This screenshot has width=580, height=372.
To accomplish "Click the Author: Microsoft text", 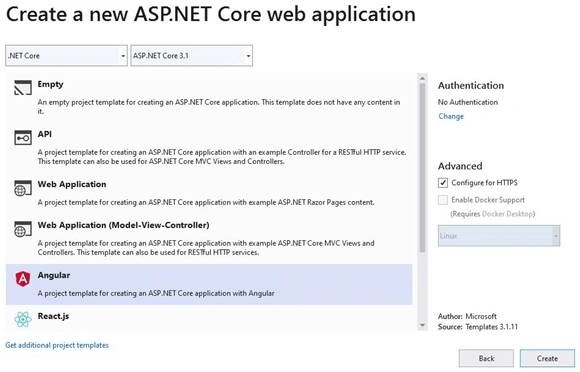I will click(467, 316).
